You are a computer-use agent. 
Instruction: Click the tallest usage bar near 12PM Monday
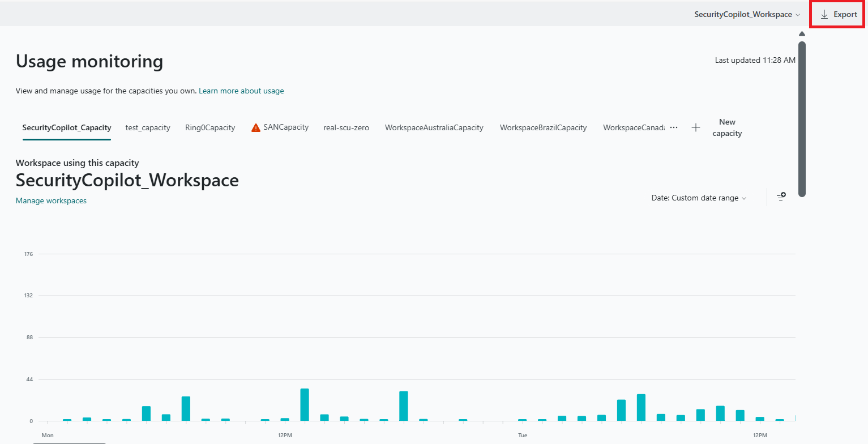[304, 403]
